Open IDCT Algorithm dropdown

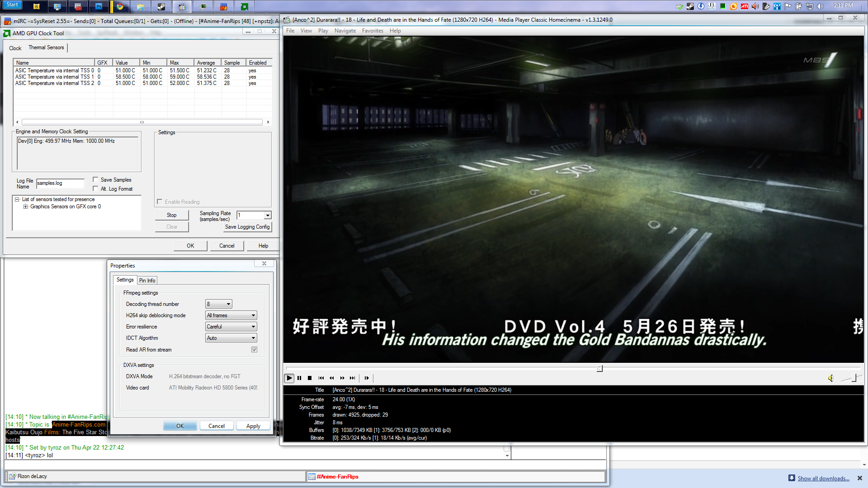[x=231, y=338]
